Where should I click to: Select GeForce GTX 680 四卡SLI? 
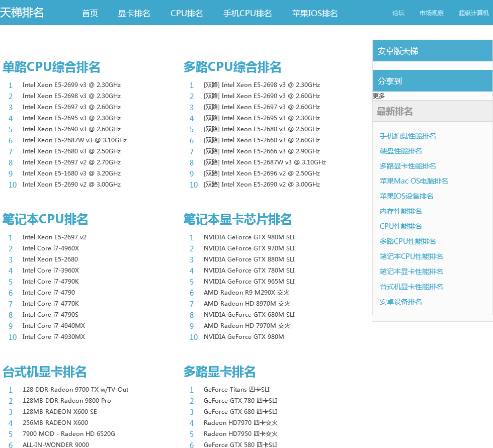pos(240,412)
